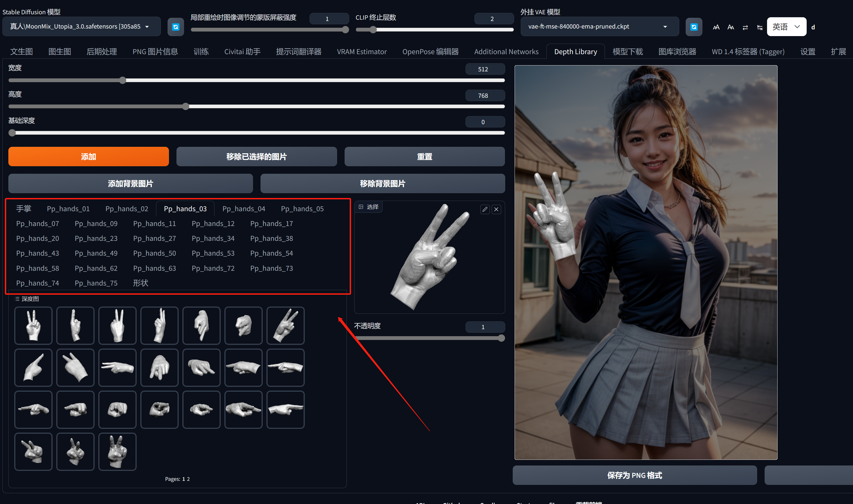Screen dimensions: 853x504
Task: Open the OpenPose 编辑器 tab
Action: 430,51
